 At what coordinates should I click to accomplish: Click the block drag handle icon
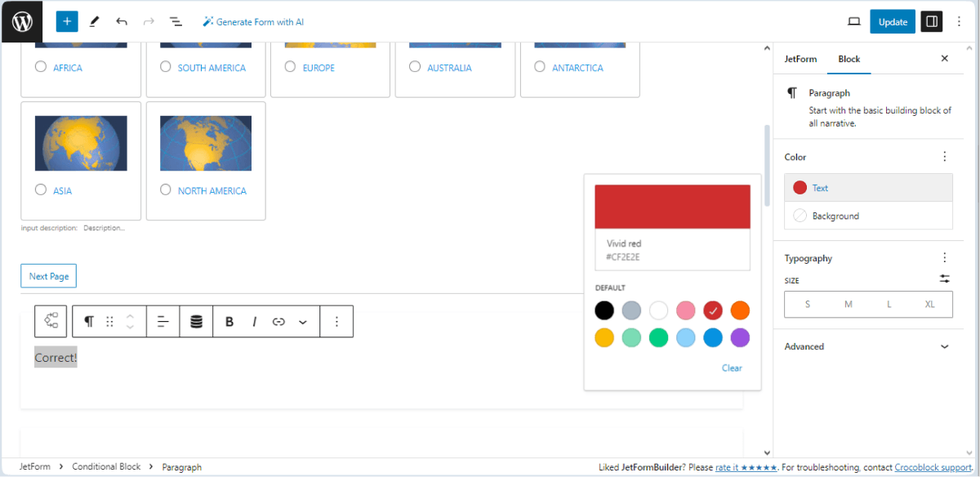[109, 322]
